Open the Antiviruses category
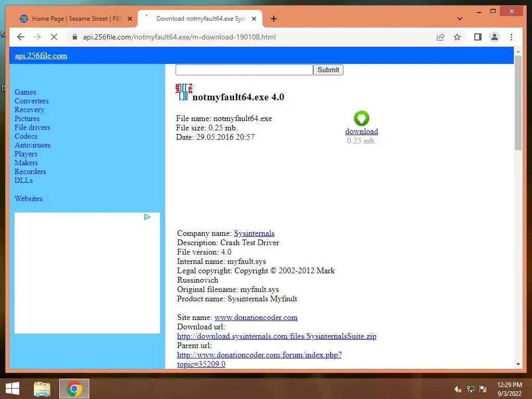 [x=33, y=145]
